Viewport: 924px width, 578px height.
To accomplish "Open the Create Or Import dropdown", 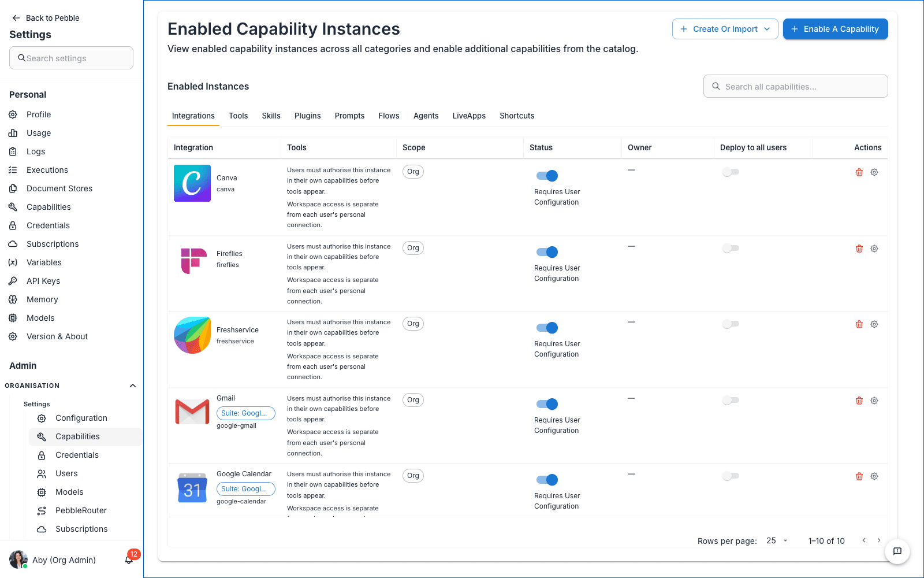I will pos(725,29).
